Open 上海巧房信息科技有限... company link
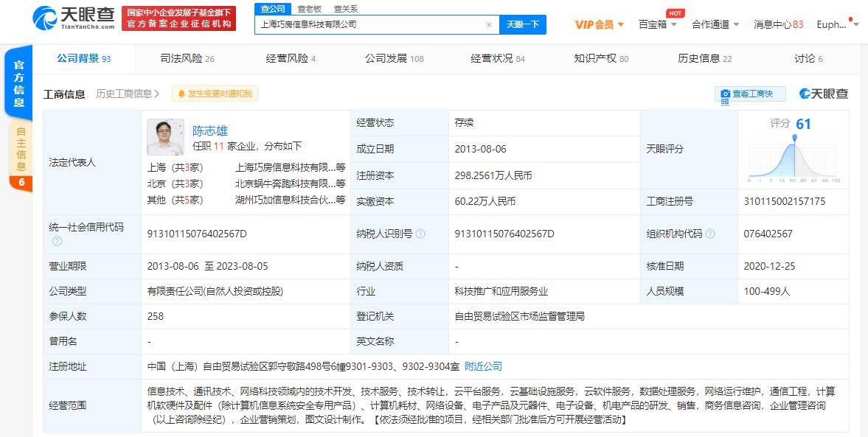Screen dimensions: 868x437 [290, 167]
